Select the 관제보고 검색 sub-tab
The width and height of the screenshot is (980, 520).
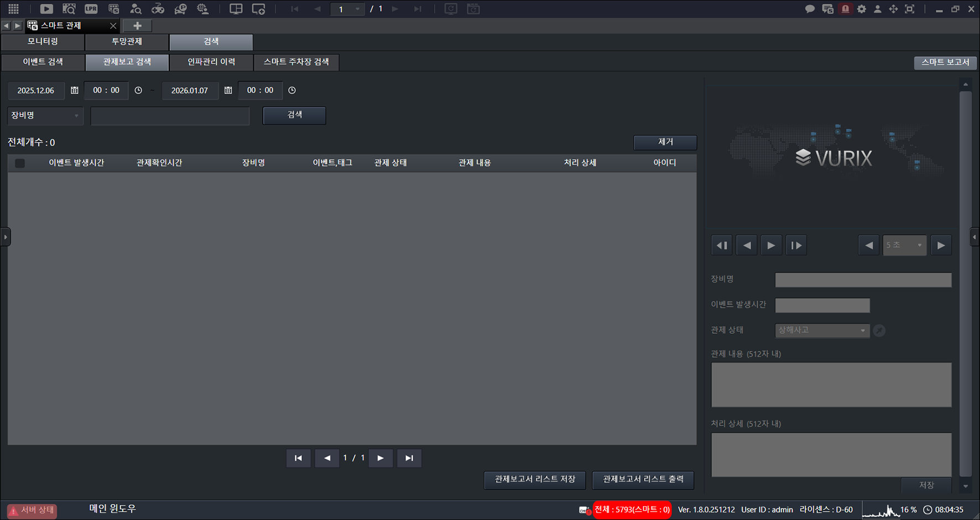tap(127, 62)
